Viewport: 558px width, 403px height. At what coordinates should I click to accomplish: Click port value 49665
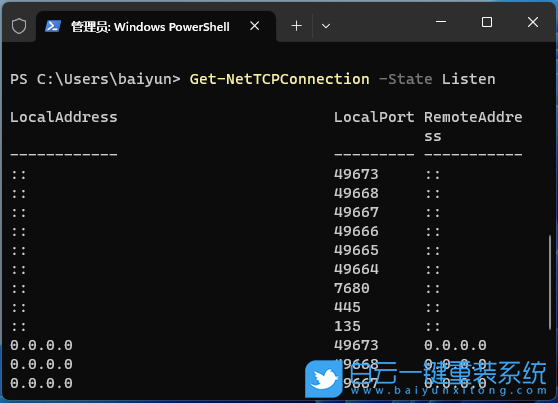(356, 250)
